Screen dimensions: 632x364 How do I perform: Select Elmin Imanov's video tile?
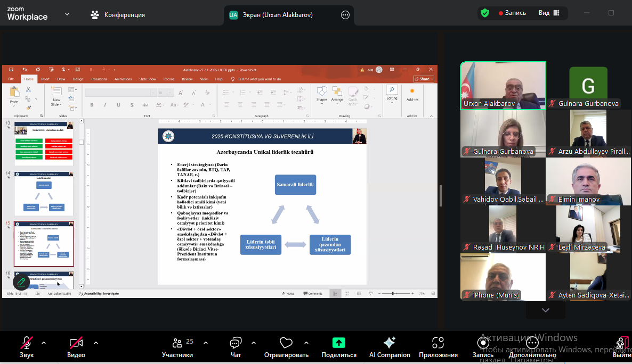[588, 181]
